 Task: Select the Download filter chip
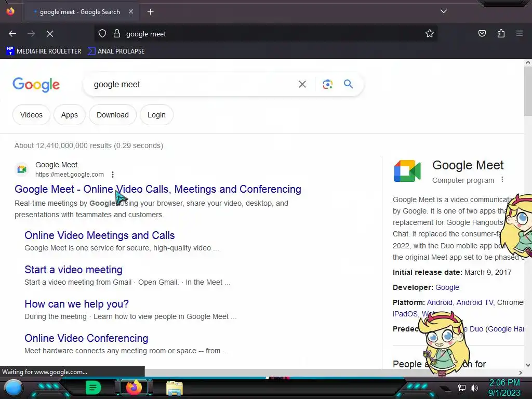point(113,115)
